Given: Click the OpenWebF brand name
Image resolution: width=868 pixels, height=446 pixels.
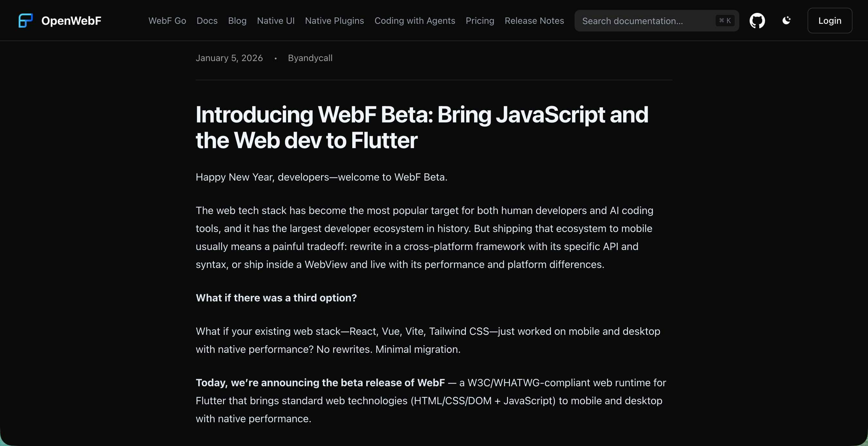Looking at the screenshot, I should (71, 21).
